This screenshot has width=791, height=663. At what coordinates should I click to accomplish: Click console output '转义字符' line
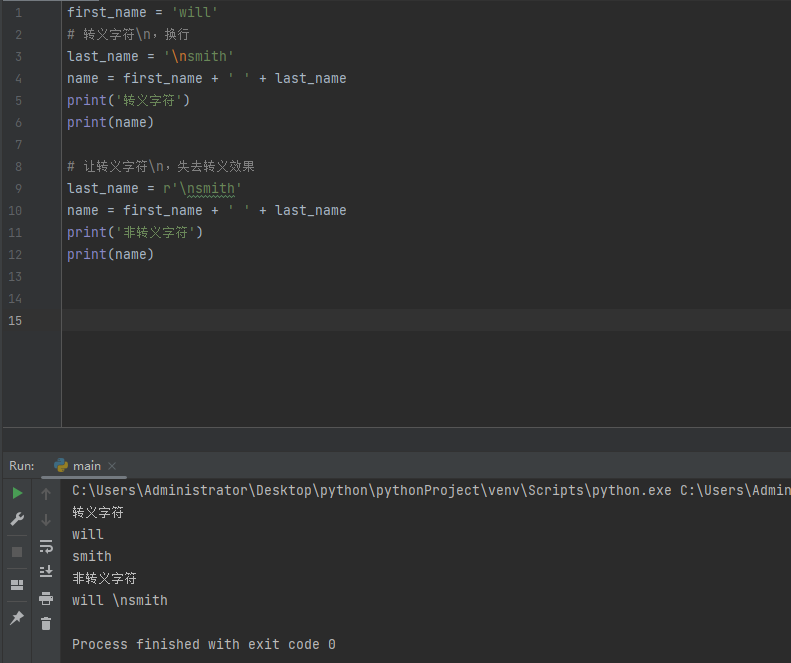pyautogui.click(x=98, y=513)
